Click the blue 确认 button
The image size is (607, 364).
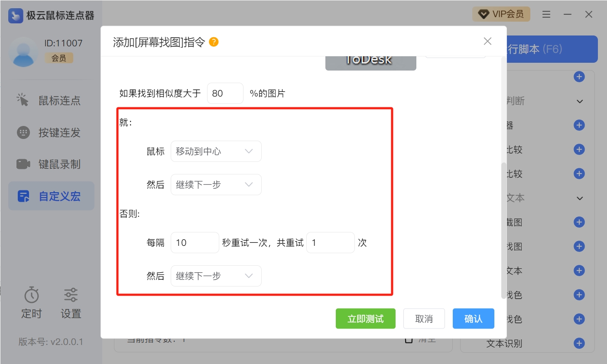click(x=473, y=319)
